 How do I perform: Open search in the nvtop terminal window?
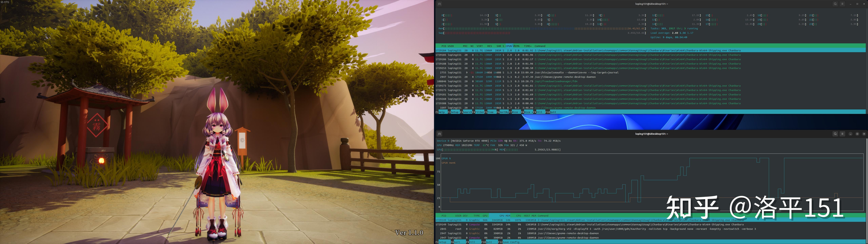point(835,134)
